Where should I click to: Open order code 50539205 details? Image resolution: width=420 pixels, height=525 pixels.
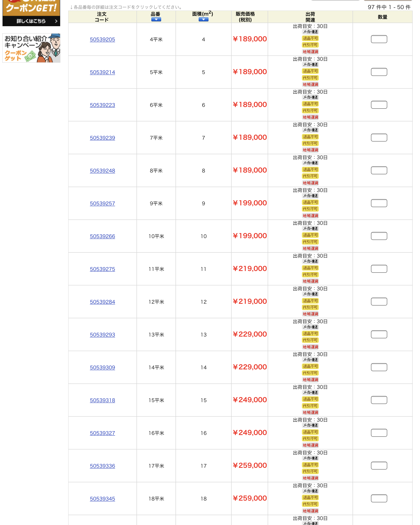coord(102,40)
